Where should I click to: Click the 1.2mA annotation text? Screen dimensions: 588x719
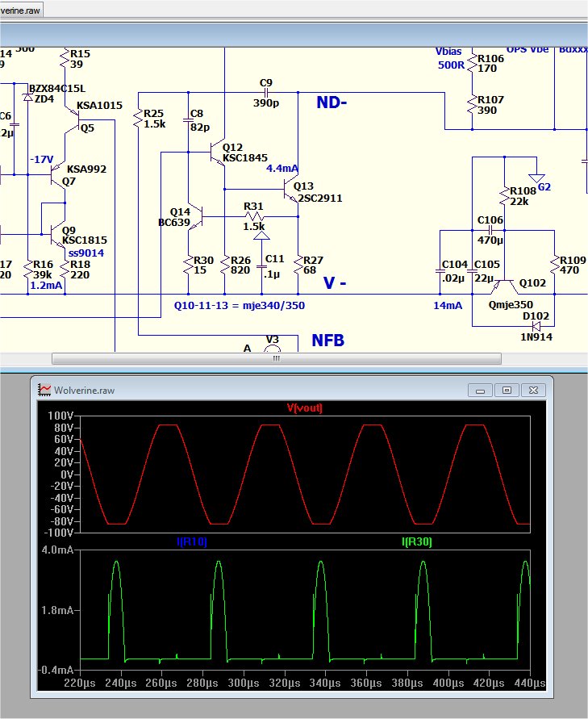pos(46,285)
